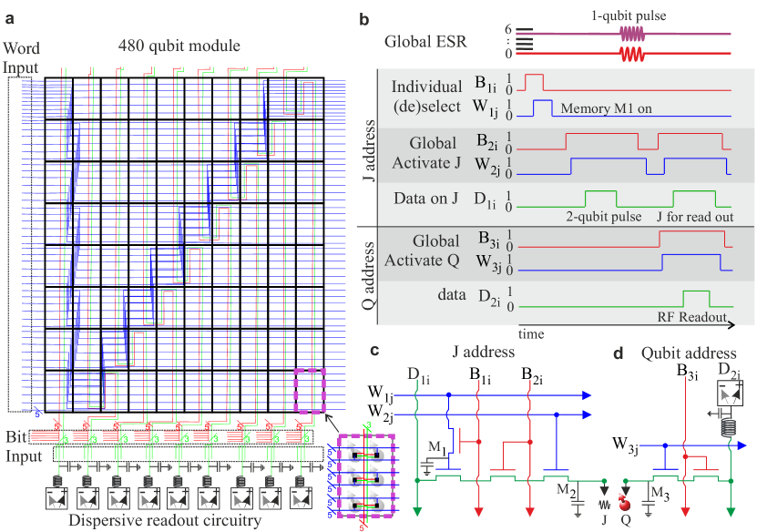Select the "RF Readout" annotation
Image resolution: width=757 pixels, height=532 pixels.
691,317
